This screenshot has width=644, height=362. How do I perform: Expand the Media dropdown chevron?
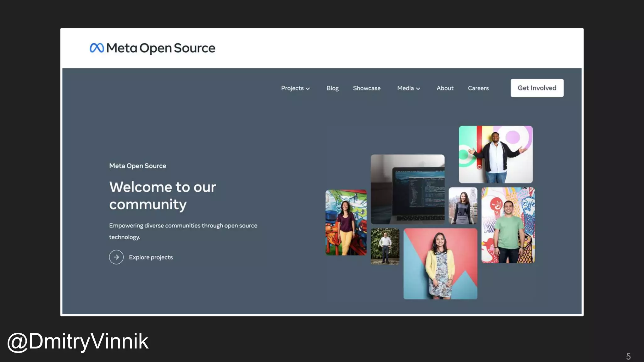(x=418, y=89)
